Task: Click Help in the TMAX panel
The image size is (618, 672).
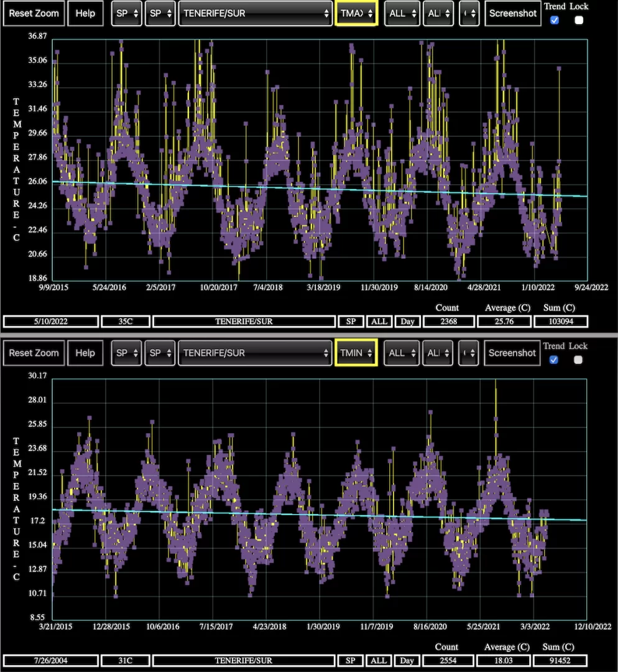Action: coord(85,13)
